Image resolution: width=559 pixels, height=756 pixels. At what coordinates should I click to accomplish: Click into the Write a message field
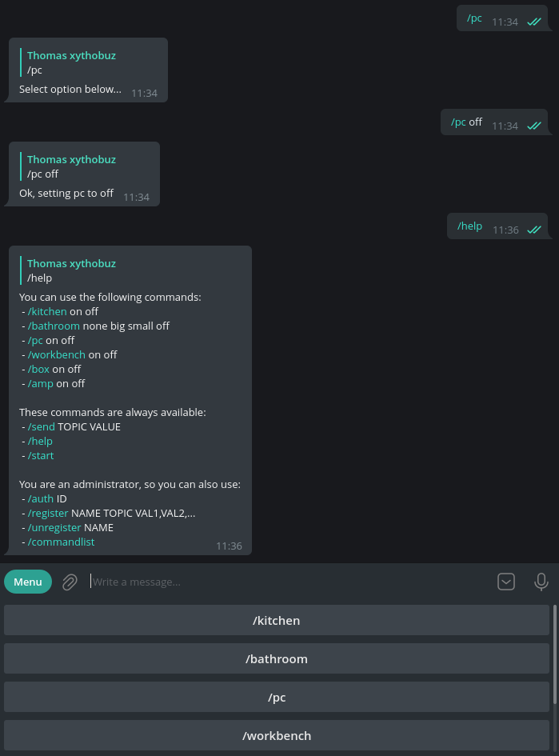289,582
